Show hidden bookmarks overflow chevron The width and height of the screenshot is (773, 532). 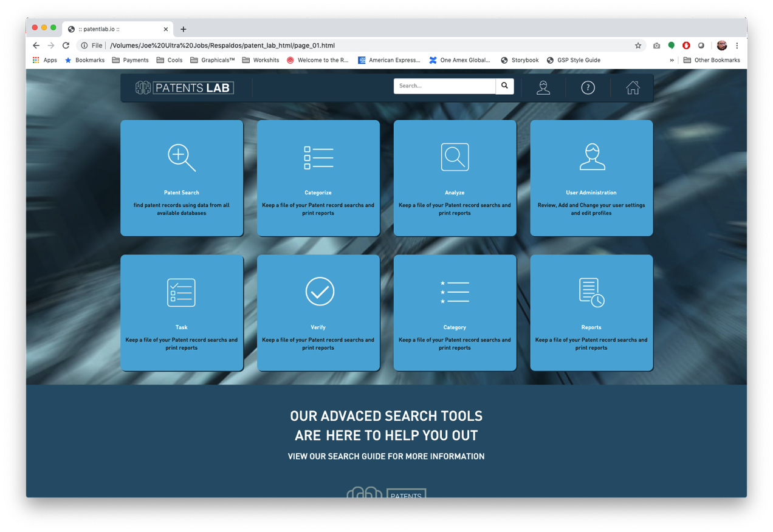[x=672, y=60]
